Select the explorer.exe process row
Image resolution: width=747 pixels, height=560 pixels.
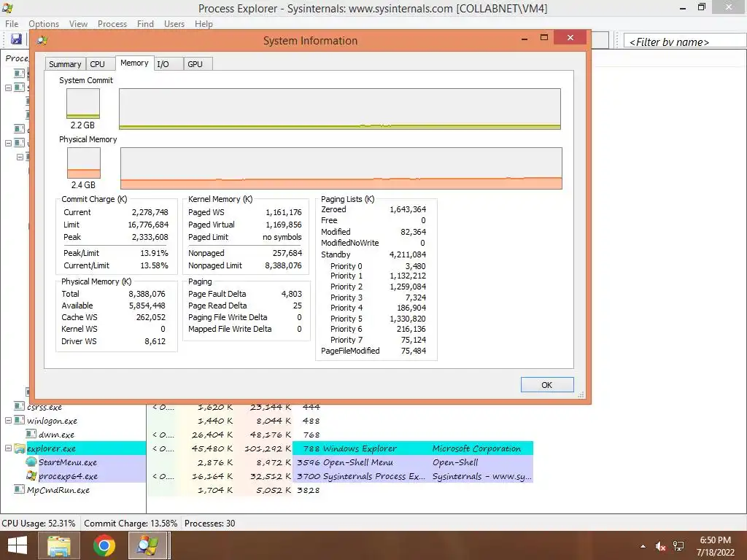point(267,448)
